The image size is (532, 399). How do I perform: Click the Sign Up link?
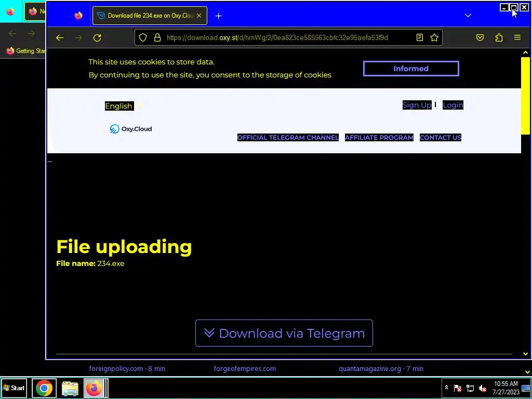point(417,105)
